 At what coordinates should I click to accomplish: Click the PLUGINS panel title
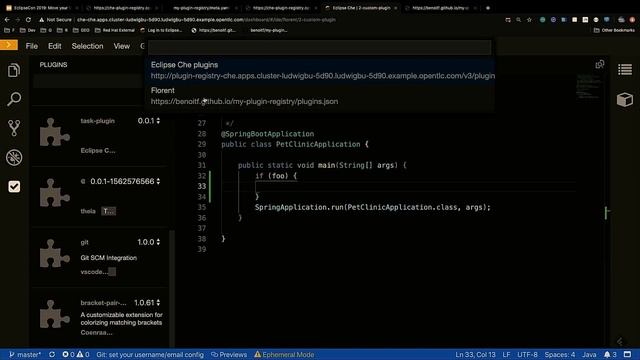coord(53,64)
